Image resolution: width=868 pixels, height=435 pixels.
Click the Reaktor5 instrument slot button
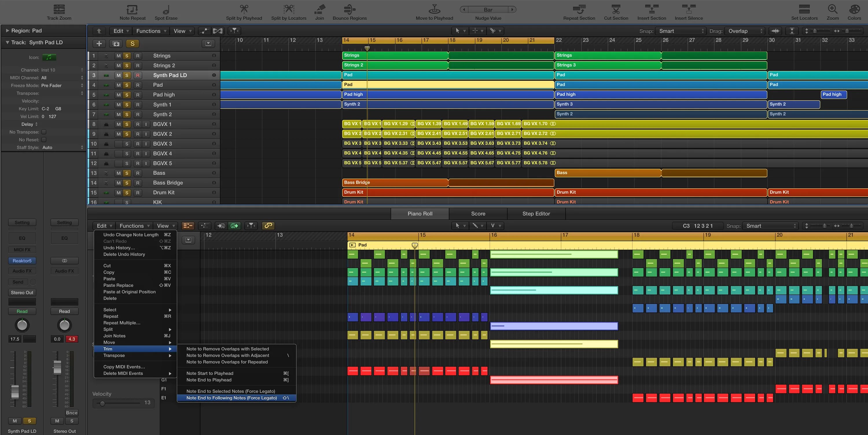pos(22,261)
